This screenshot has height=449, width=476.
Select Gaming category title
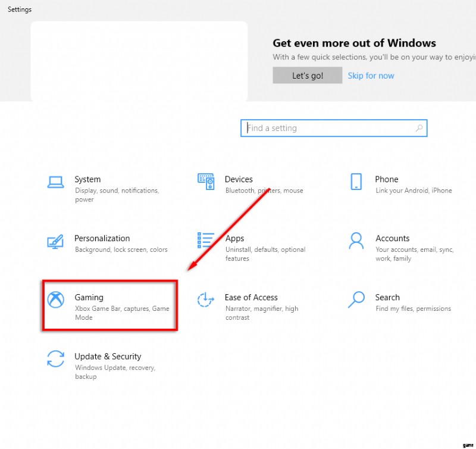click(x=89, y=298)
